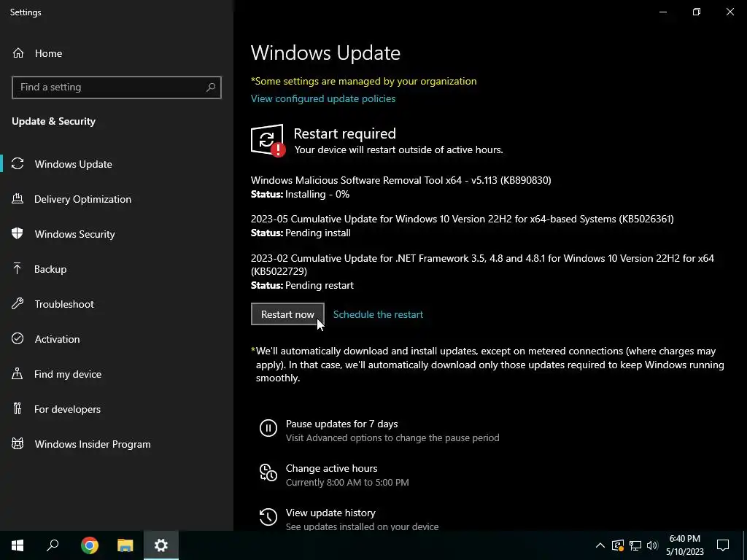Screen dimensions: 747x560
Task: Launch Google Chrome from taskbar
Action: pos(90,545)
